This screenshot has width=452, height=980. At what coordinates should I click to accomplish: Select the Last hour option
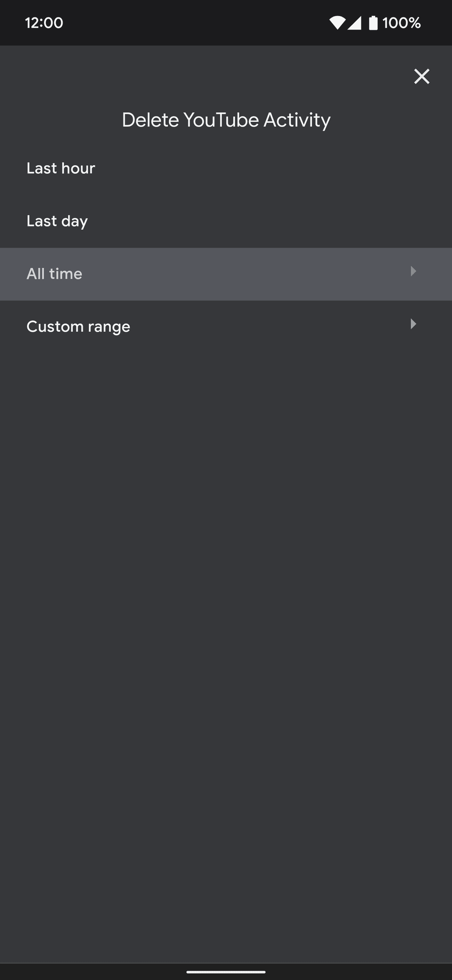(61, 168)
